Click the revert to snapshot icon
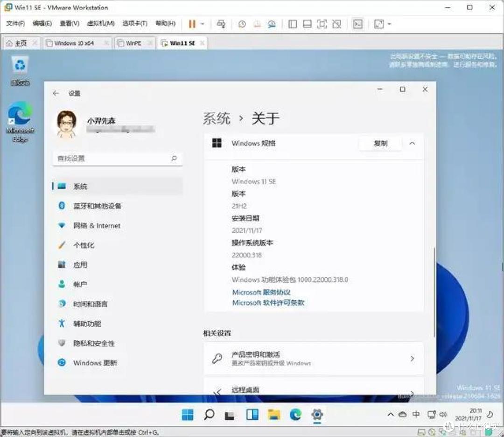The image size is (504, 437). 257,24
